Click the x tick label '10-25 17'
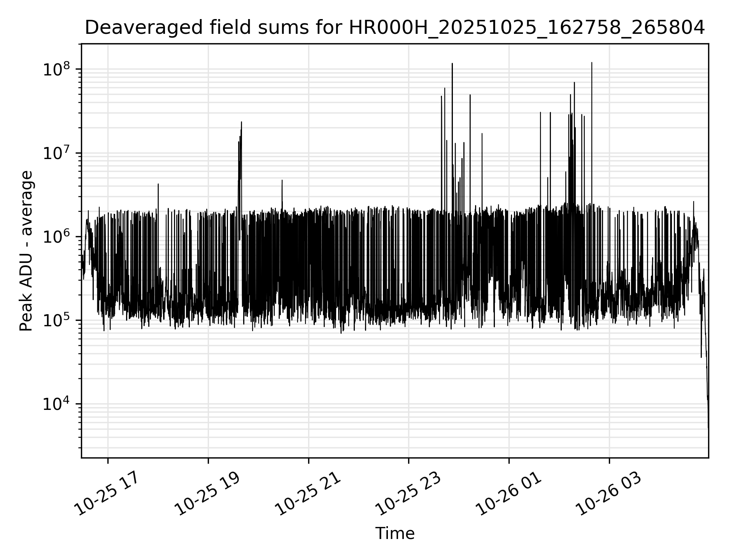The height and width of the screenshot is (560, 747). tap(107, 494)
